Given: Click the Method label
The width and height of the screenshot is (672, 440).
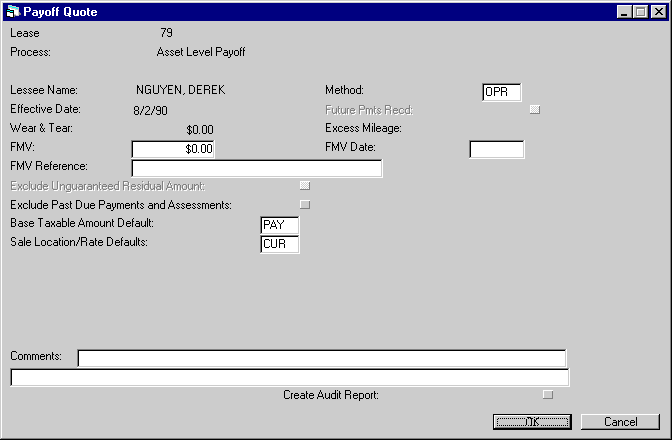Looking at the screenshot, I should pos(344,90).
